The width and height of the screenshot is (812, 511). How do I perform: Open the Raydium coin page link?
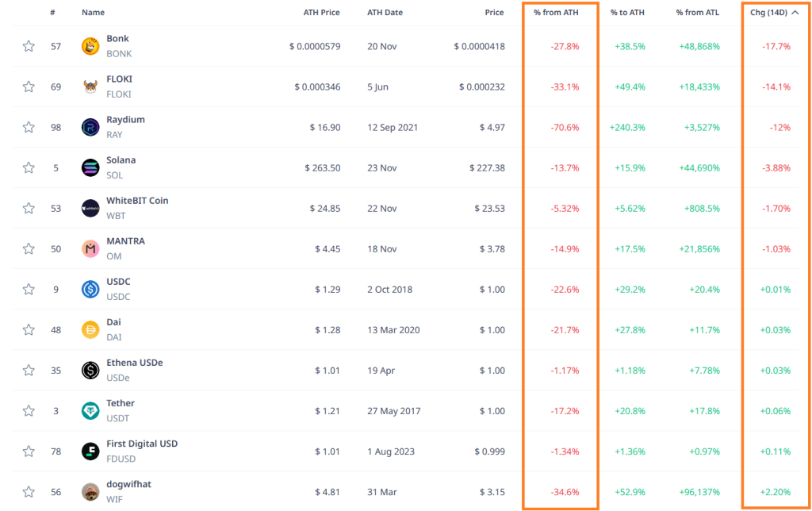pos(126,120)
